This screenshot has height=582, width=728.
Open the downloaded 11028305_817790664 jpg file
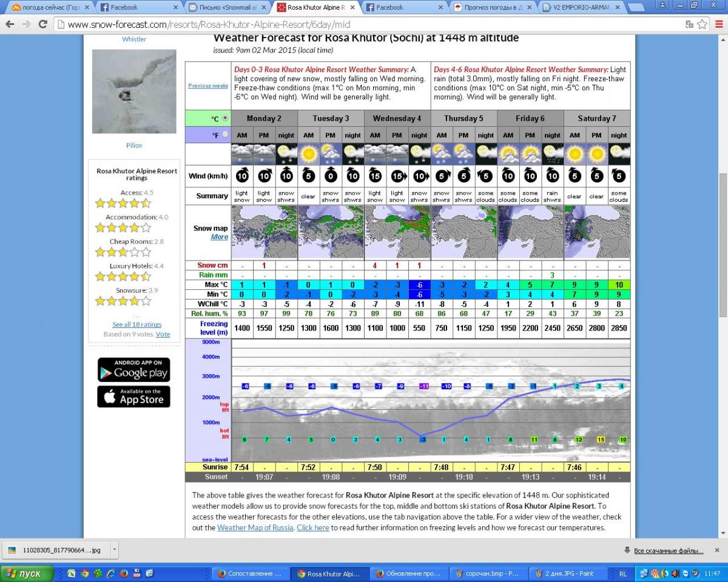coord(55,550)
